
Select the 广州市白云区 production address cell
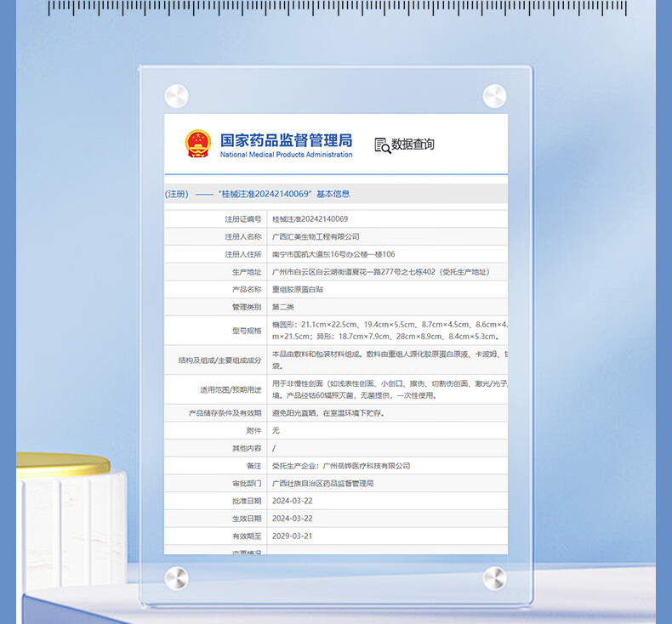pyautogui.click(x=381, y=272)
